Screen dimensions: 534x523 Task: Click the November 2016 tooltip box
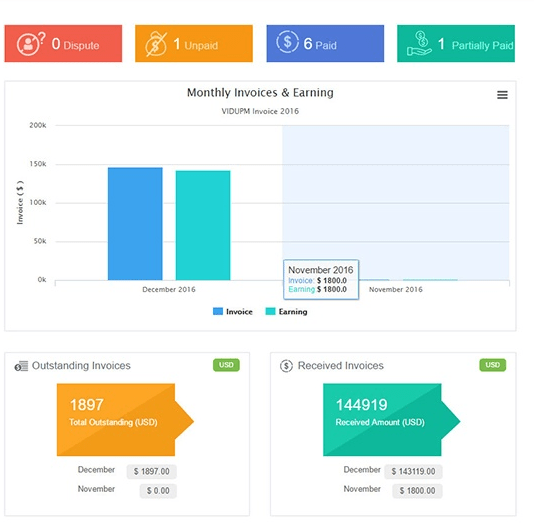pyautogui.click(x=321, y=280)
